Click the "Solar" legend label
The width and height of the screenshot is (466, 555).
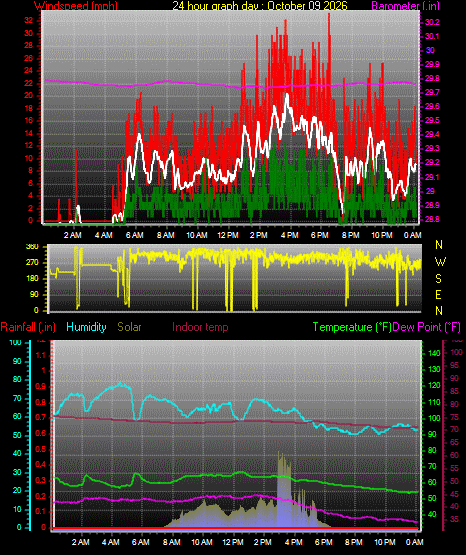(130, 327)
